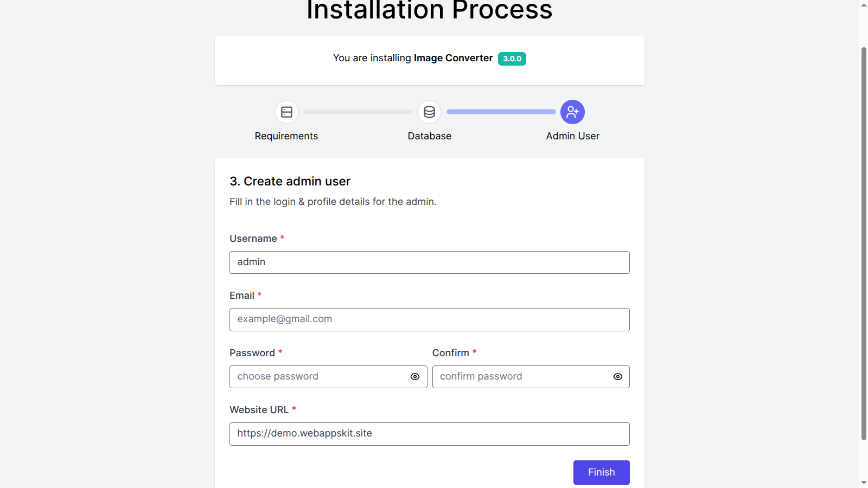Focus the Website URL input field
868x488 pixels.
click(x=429, y=434)
